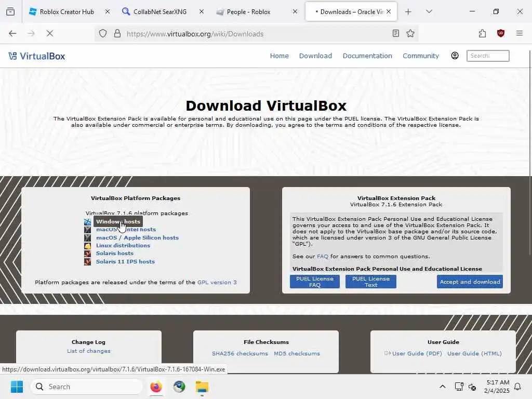
Task: Open the Linux distributions link
Action: 123,245
